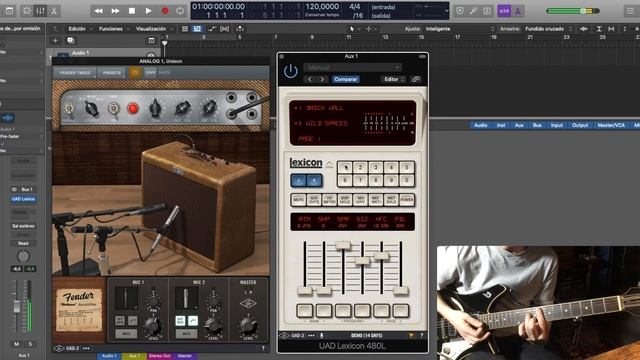Toggle the metronome button
640x360 pixels.
pos(518,11)
